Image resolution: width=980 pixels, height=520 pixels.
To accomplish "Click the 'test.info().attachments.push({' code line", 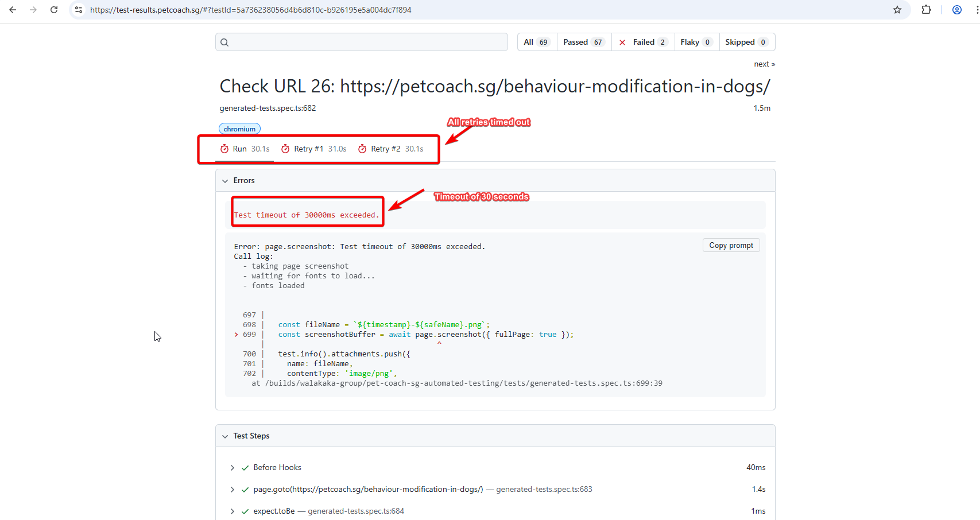I will [344, 354].
